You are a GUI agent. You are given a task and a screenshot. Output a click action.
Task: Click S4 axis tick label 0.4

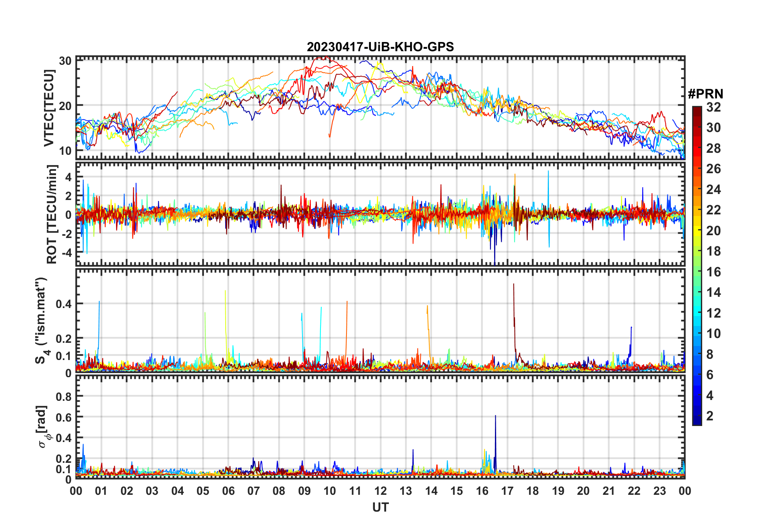point(63,304)
